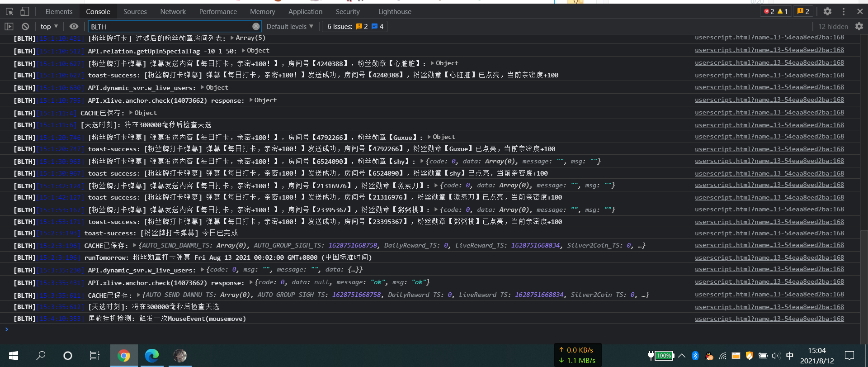Open console settings gear beside 12 hidden
This screenshot has width=868, height=367.
coord(859,26)
